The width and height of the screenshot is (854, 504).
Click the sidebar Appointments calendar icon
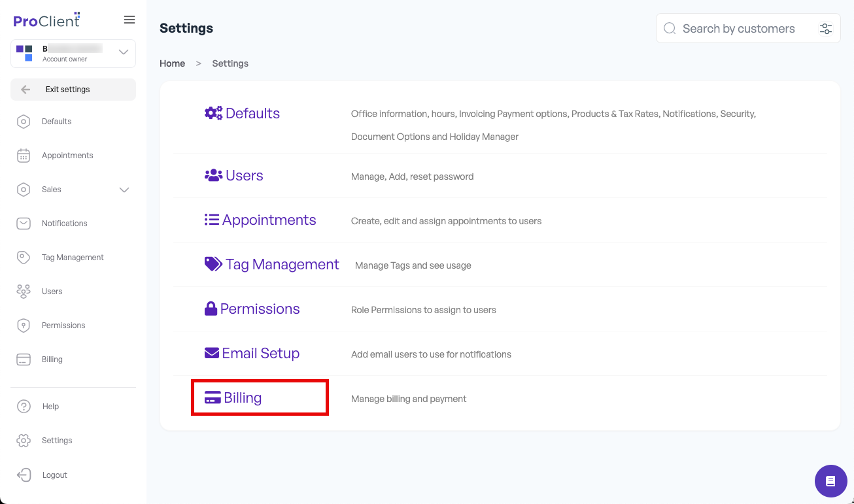(24, 156)
